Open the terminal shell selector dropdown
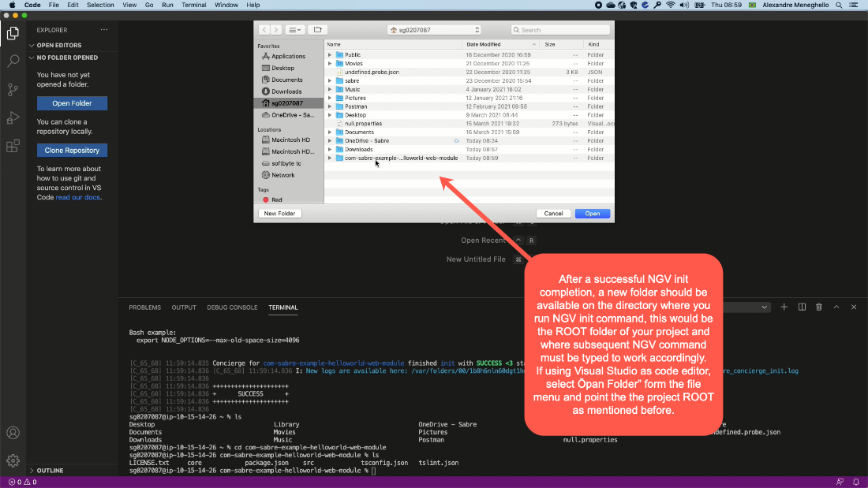Viewport: 868px width, 488px height. click(x=746, y=307)
